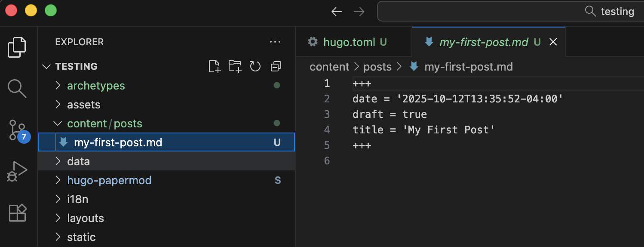
Task: Open Explorer's more actions ellipsis menu
Action: pos(275,42)
